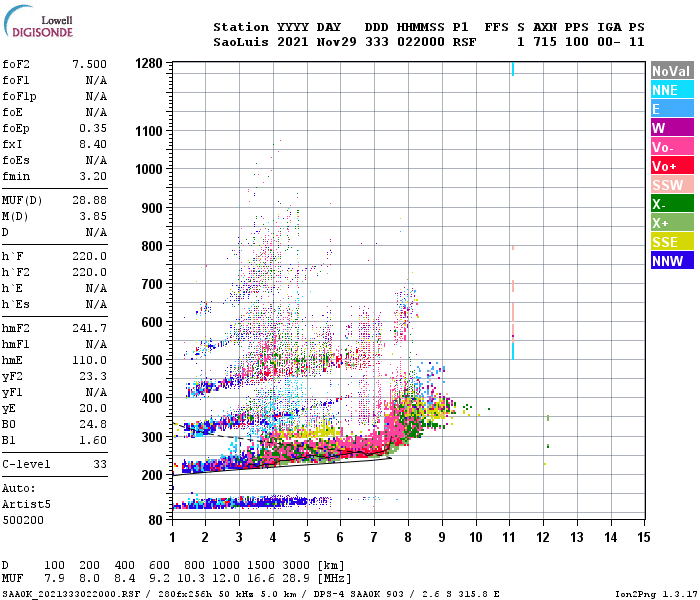Select the SSE yellow legend swatch
Screen dimensions: 700x600
672,242
